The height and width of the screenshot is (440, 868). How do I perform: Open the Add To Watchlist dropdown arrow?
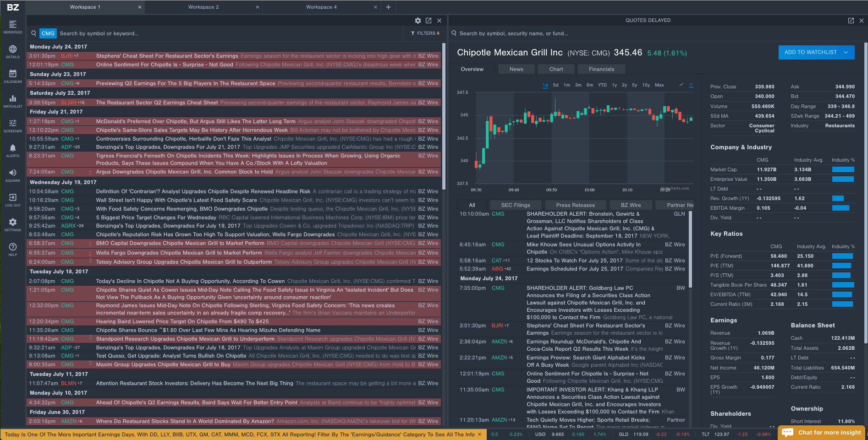(846, 52)
